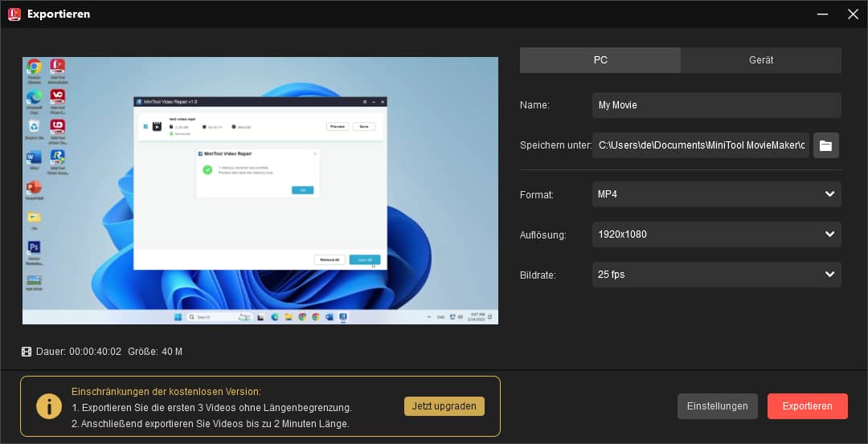Switch to the PC tab
Screen dimensions: 868x444
tap(600, 60)
